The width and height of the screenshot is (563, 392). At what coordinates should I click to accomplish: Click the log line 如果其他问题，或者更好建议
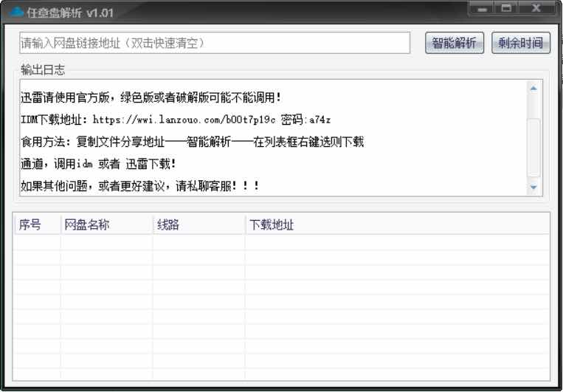139,186
